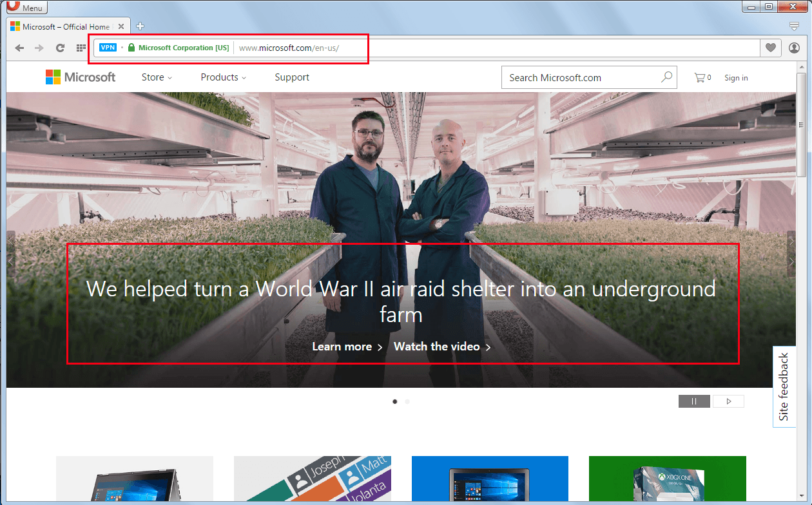This screenshot has height=505, width=812.
Task: Click the Sign in link
Action: 736,78
